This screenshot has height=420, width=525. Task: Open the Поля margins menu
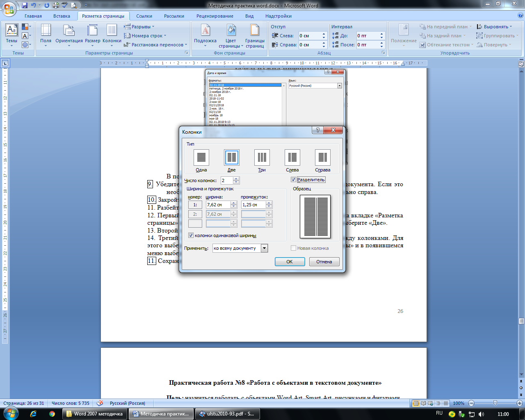46,35
